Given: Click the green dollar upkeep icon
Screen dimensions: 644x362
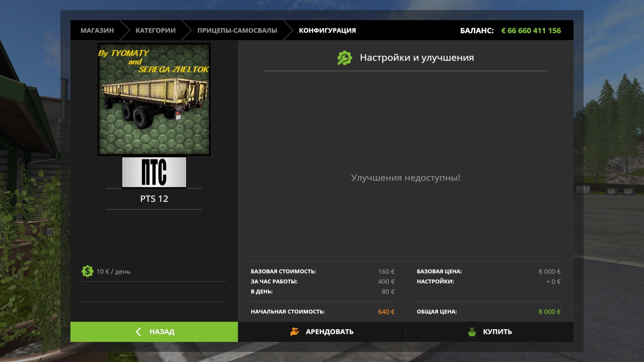Looking at the screenshot, I should 87,271.
